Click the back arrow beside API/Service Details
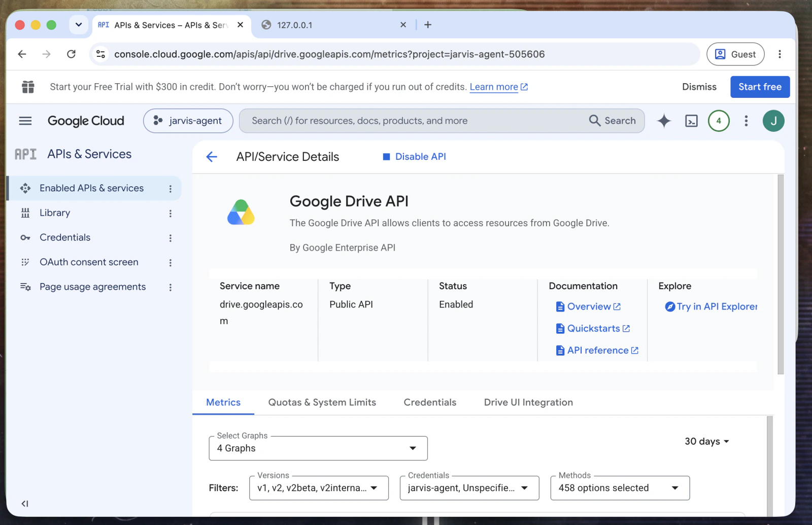Viewport: 812px width, 525px height. click(212, 157)
